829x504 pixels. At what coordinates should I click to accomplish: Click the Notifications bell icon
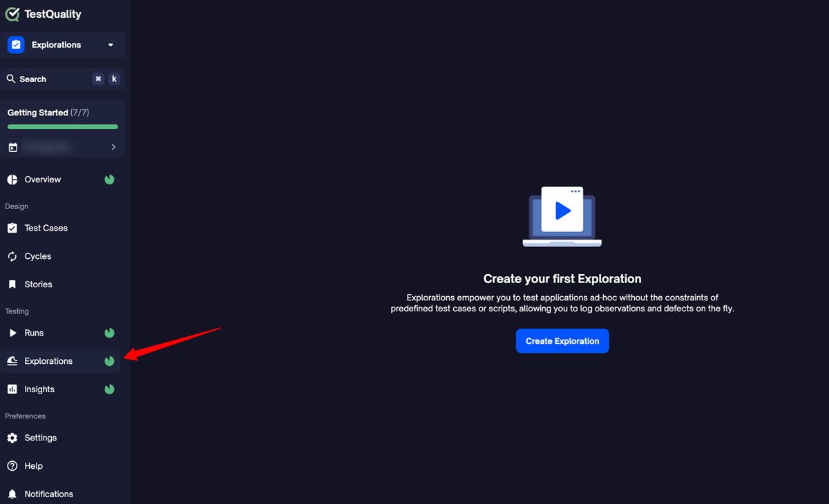pos(12,494)
